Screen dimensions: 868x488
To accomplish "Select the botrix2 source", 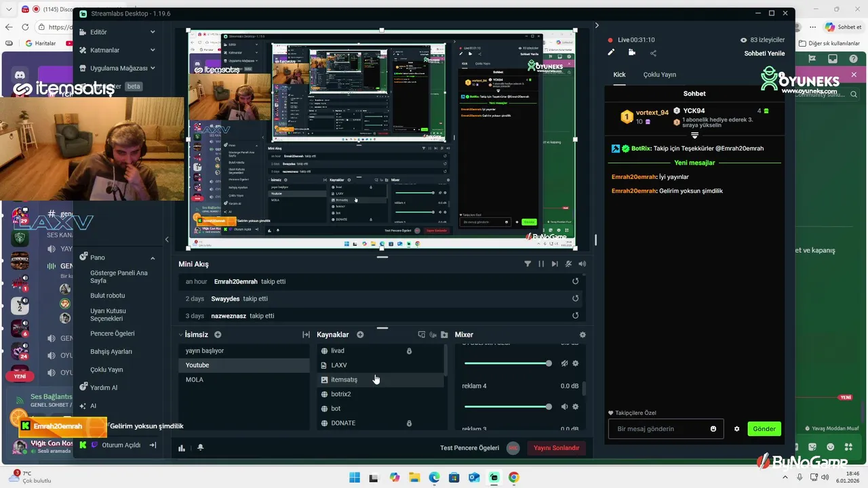I will [x=380, y=394].
